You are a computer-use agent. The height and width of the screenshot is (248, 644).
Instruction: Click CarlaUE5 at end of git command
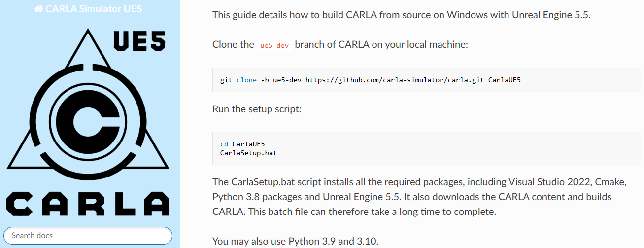(x=504, y=80)
